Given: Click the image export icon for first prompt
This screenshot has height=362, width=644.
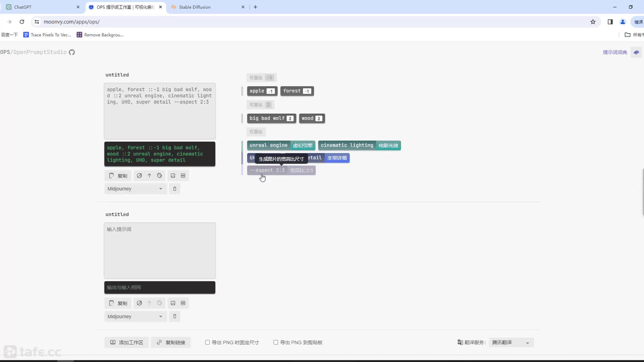Looking at the screenshot, I should (172, 176).
